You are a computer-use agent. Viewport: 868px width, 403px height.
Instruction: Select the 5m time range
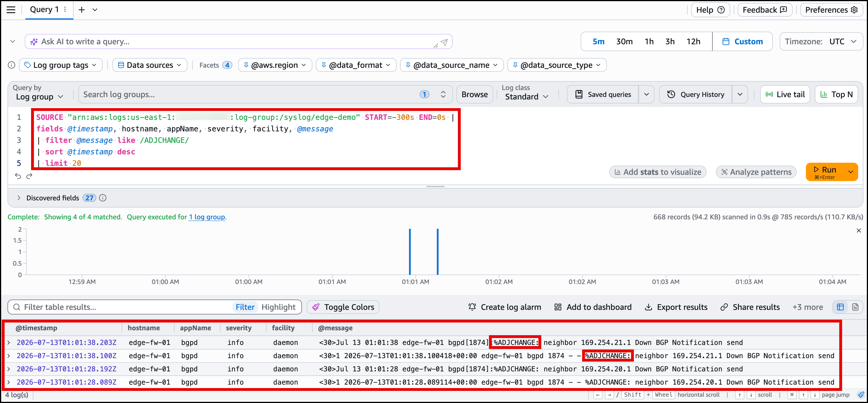pyautogui.click(x=599, y=41)
